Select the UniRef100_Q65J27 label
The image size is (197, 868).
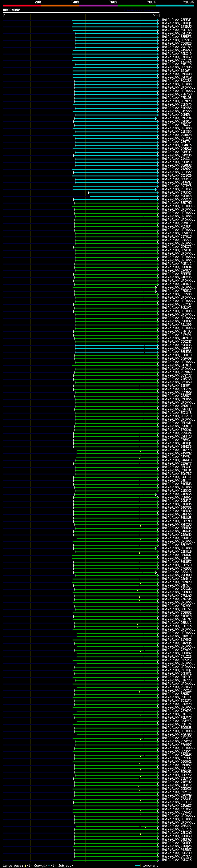click(176, 826)
